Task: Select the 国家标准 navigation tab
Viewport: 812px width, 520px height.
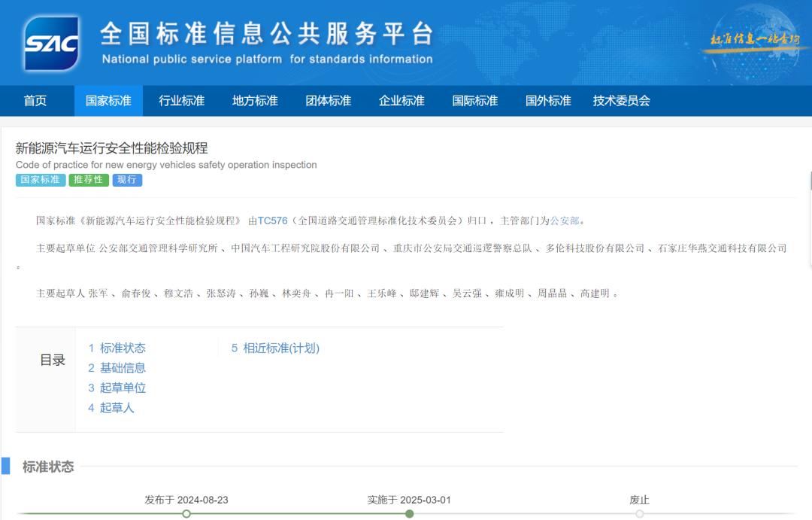Action: point(108,101)
